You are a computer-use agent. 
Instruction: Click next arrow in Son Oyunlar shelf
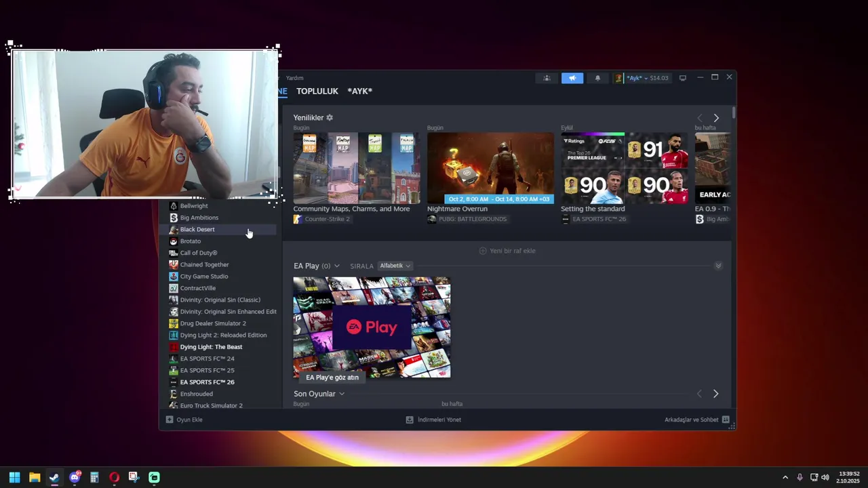click(716, 394)
